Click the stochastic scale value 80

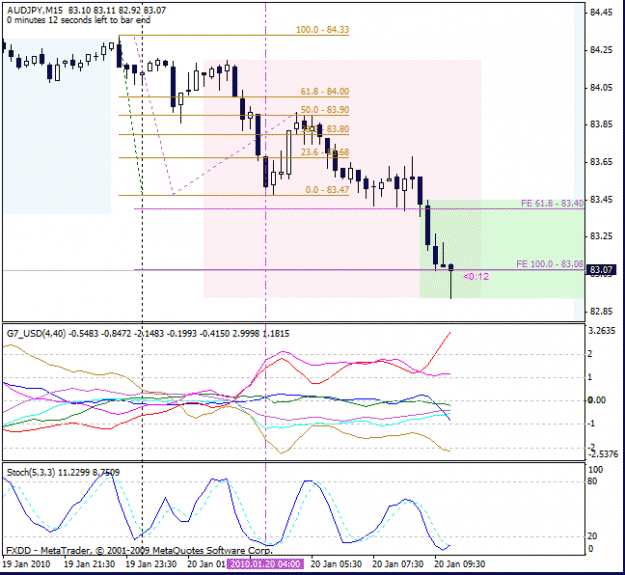[593, 482]
